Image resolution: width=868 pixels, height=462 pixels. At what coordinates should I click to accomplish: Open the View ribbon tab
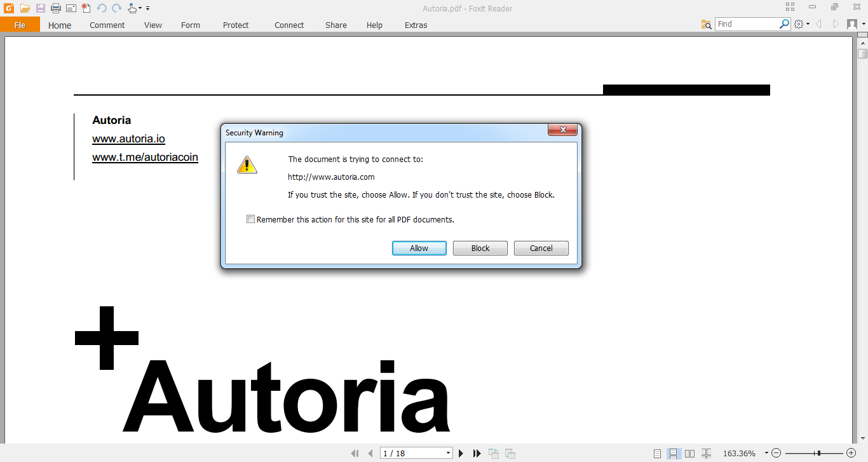[x=153, y=25]
